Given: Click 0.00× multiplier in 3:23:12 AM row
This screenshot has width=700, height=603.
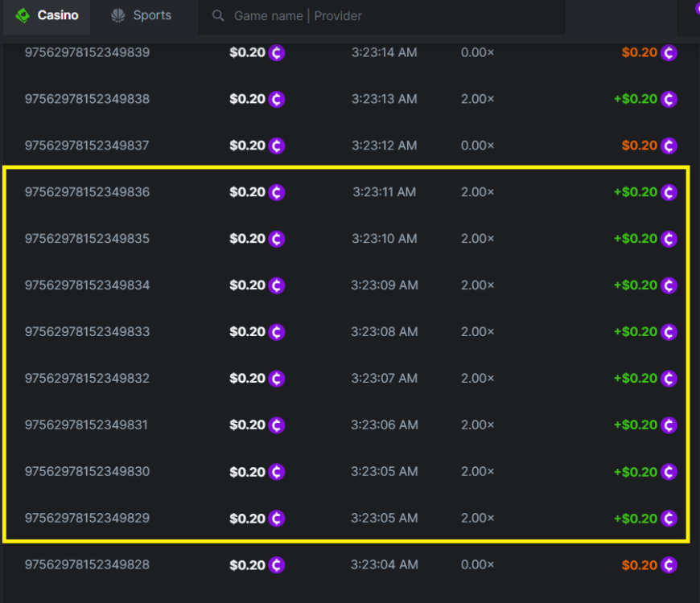Looking at the screenshot, I should (x=477, y=146).
